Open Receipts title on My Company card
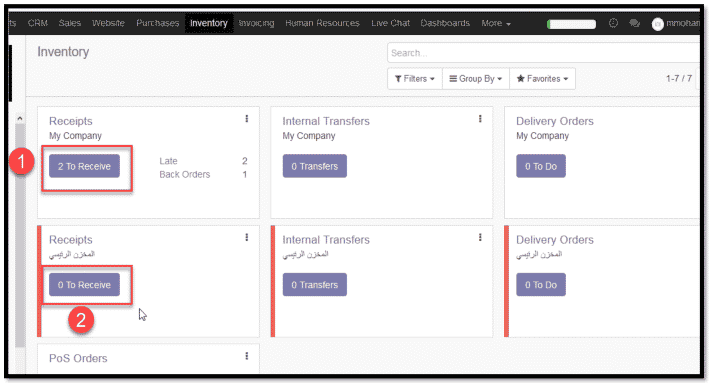 click(71, 121)
